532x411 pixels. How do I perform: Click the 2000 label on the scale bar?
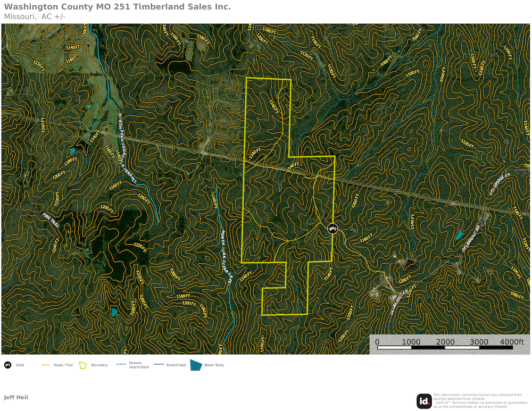tap(445, 342)
